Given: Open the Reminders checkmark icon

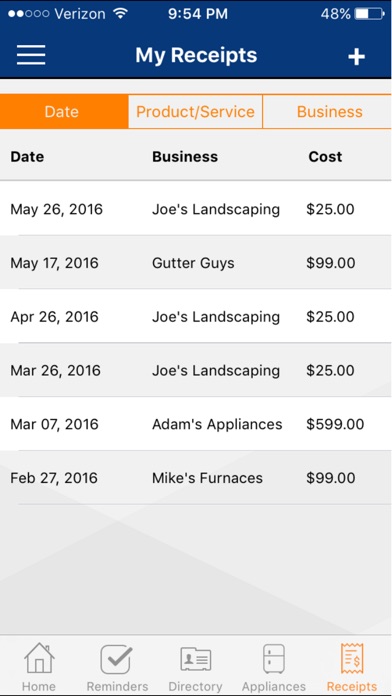Looking at the screenshot, I should (117, 659).
